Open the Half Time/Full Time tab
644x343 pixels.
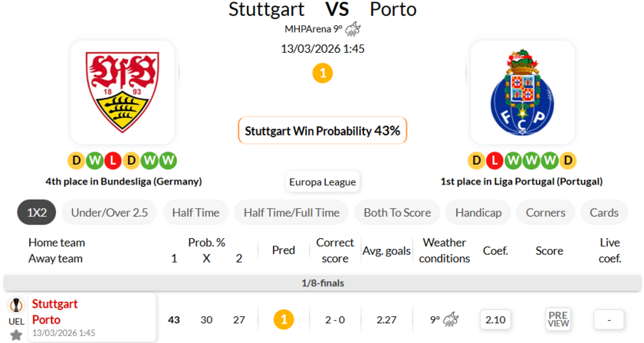point(291,212)
